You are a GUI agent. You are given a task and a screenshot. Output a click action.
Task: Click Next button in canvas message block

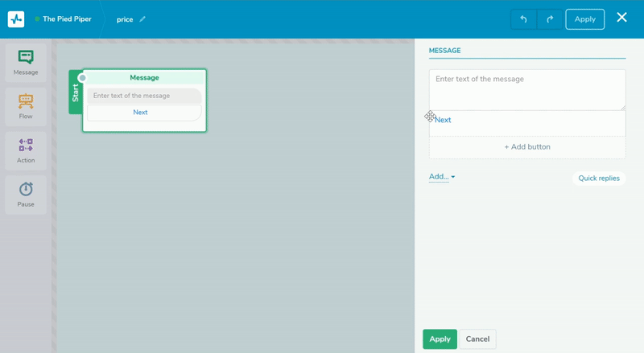pos(144,113)
